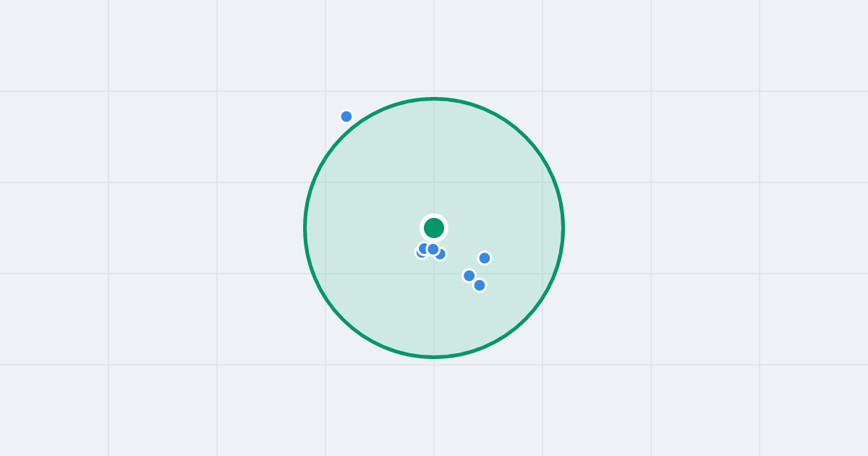Click the lower-right grid crossing inside the shaded circle
Viewport: 868px width, 456px height.
pyautogui.click(x=542, y=274)
